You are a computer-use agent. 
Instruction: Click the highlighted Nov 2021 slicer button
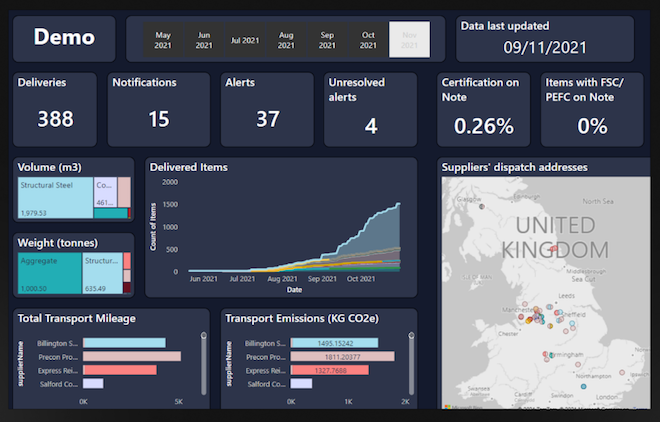[409, 40]
